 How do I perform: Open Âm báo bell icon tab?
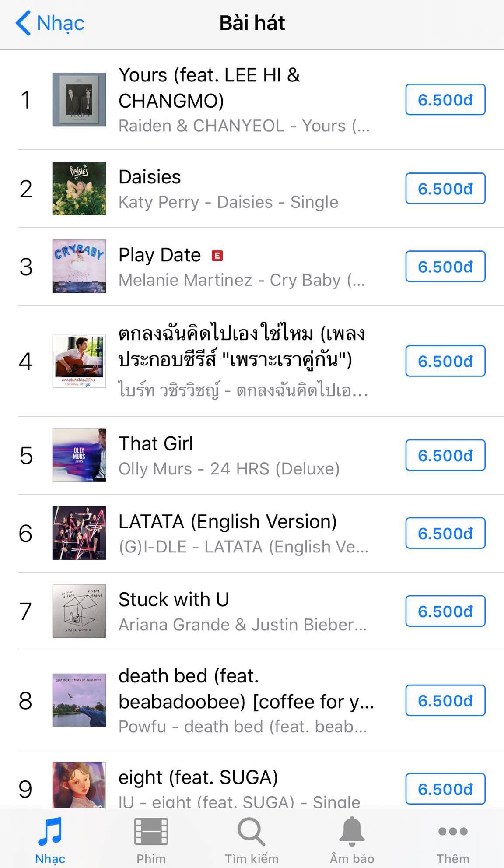coord(352,832)
